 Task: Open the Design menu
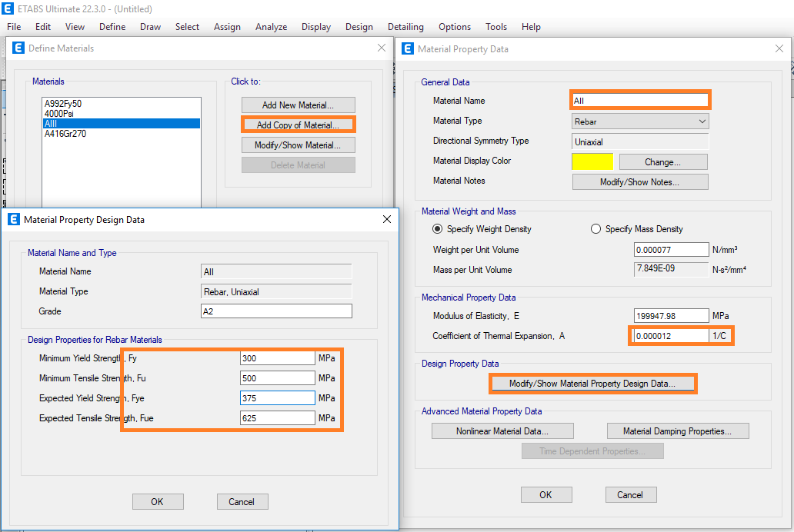click(359, 27)
